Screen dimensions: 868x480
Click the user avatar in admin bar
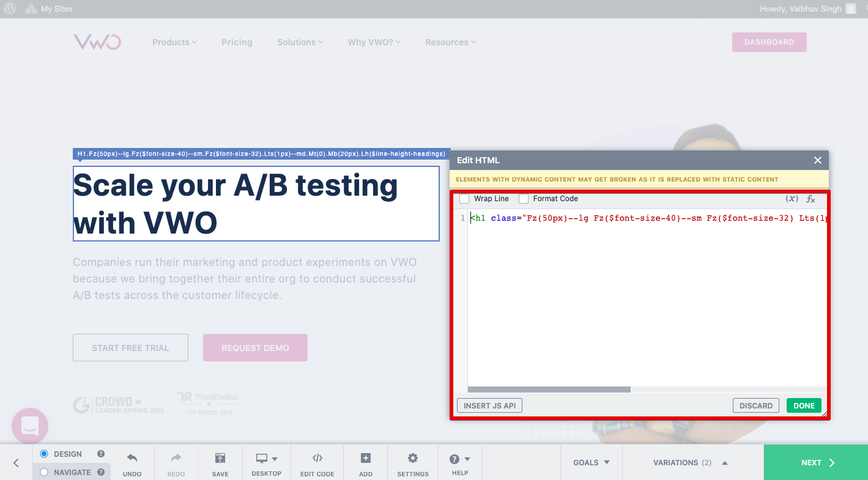pos(851,9)
